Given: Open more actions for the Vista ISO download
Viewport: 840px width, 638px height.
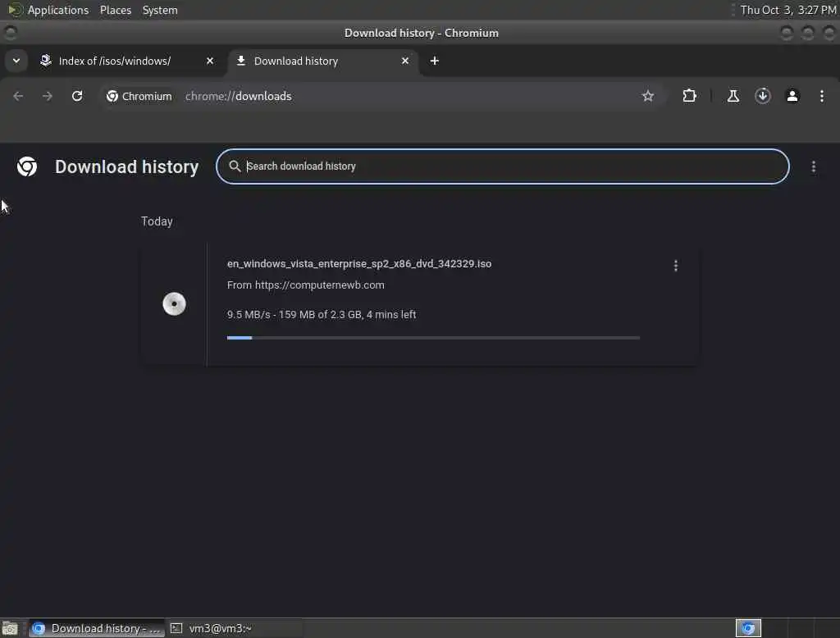Looking at the screenshot, I should 676,266.
